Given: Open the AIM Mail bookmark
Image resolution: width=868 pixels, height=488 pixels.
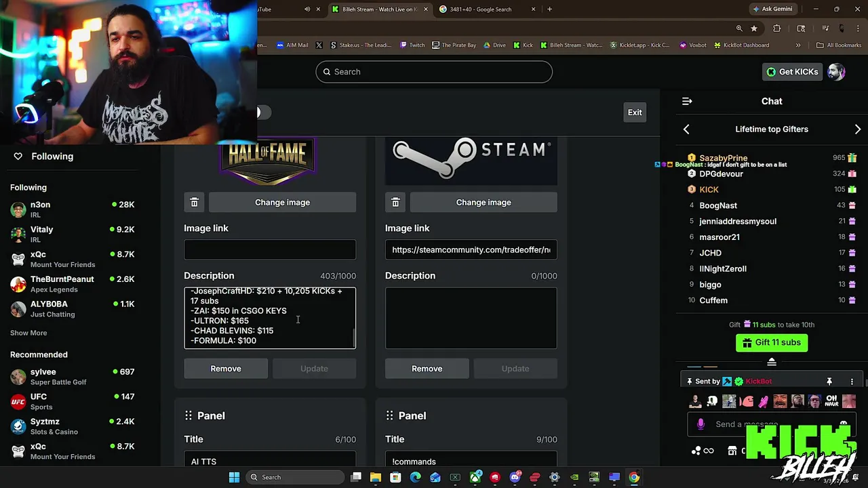Looking at the screenshot, I should (x=292, y=45).
